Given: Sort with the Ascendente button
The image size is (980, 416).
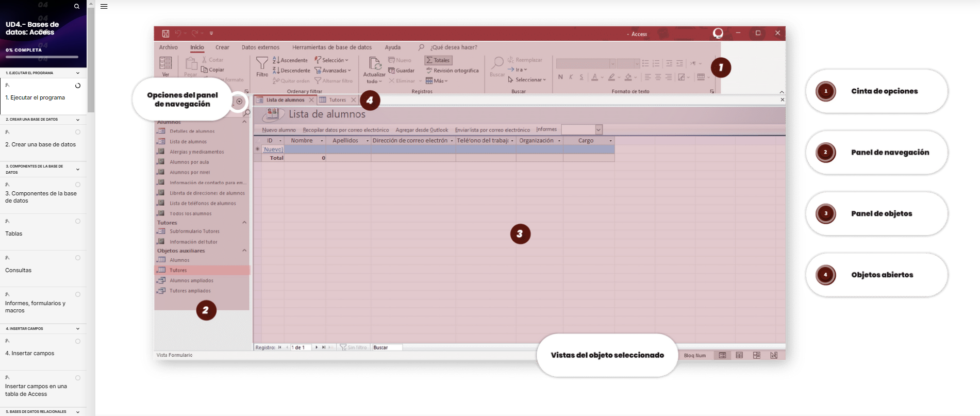Looking at the screenshot, I should pos(290,60).
